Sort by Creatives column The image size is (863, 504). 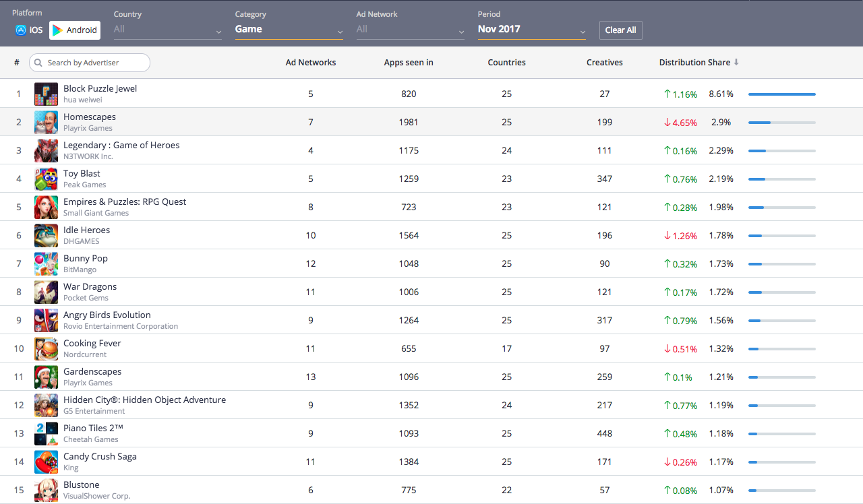tap(605, 63)
